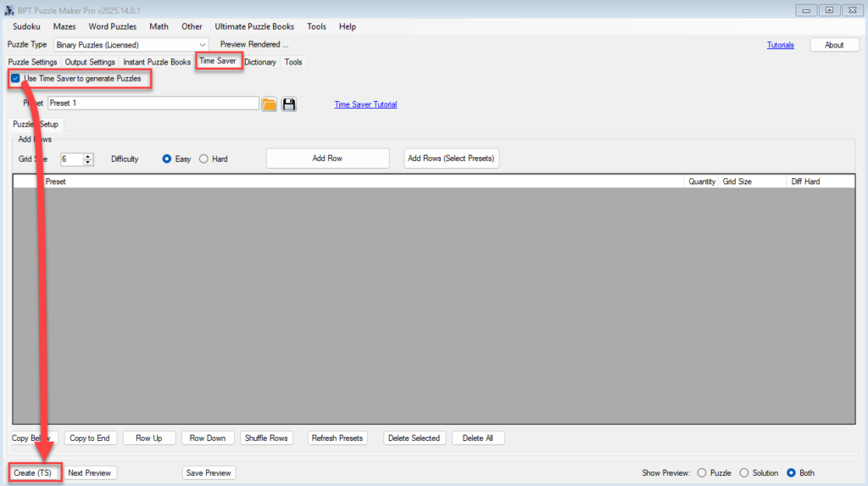Image resolution: width=868 pixels, height=486 pixels.
Task: Click the open preset folder icon
Action: 270,103
